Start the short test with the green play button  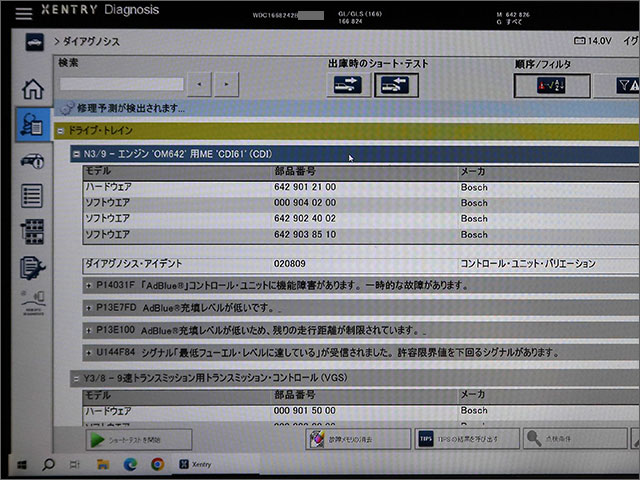click(139, 440)
